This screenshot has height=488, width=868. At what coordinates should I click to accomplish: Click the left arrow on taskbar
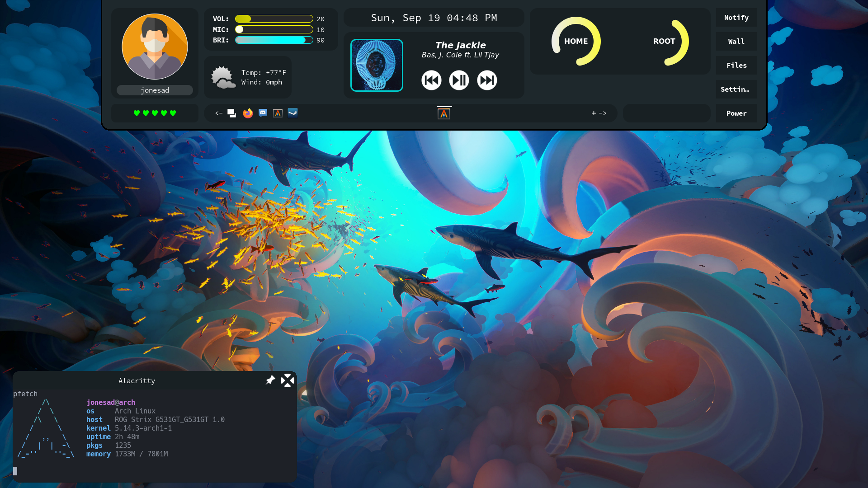pyautogui.click(x=218, y=113)
